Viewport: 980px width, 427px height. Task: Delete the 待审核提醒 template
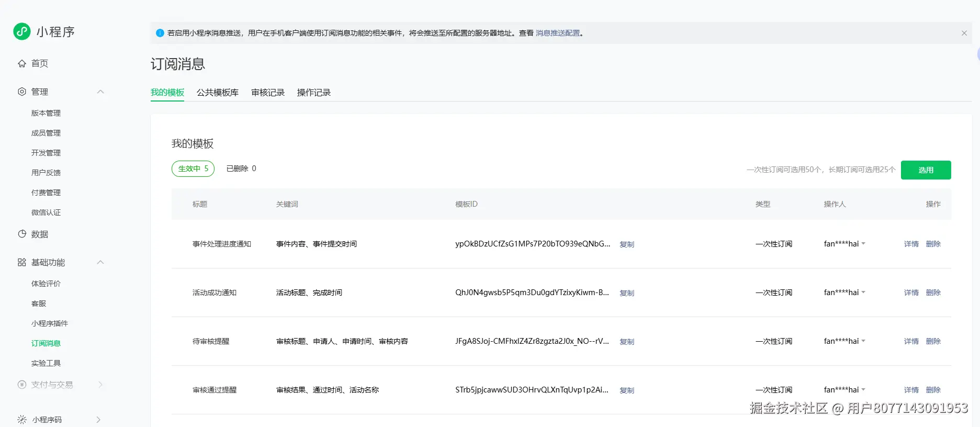coord(933,341)
